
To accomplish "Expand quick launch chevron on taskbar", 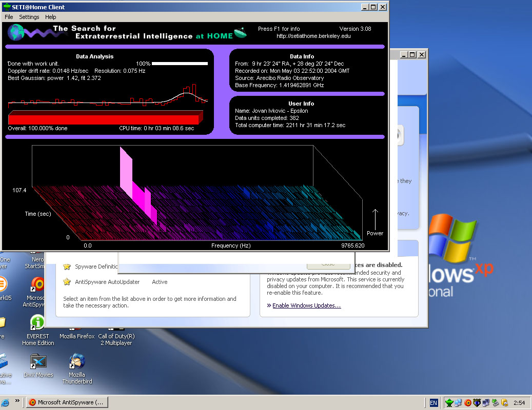I will pos(17,401).
